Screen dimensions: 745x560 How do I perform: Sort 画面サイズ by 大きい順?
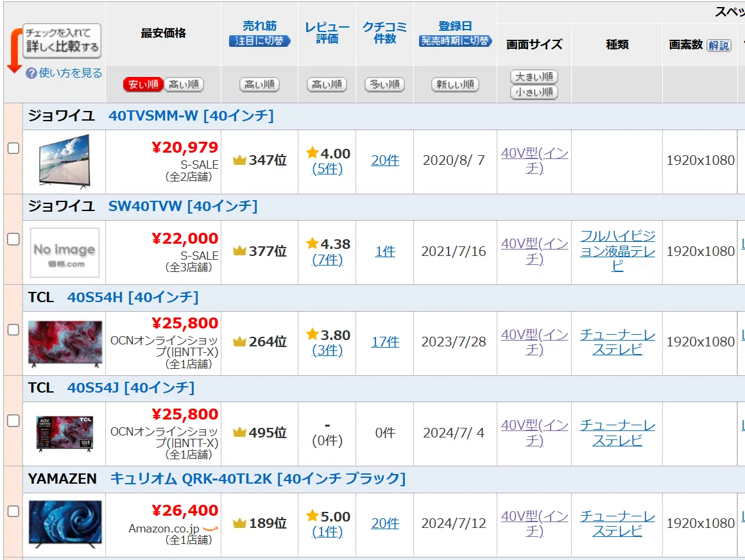pos(534,76)
